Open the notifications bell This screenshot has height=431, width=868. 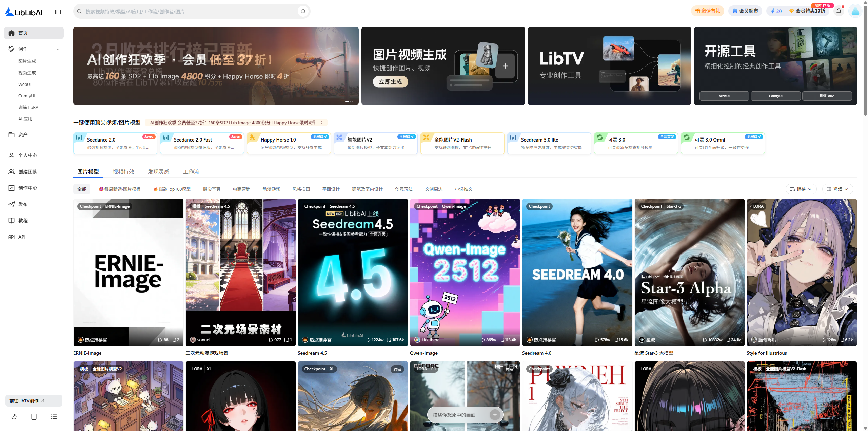(839, 11)
